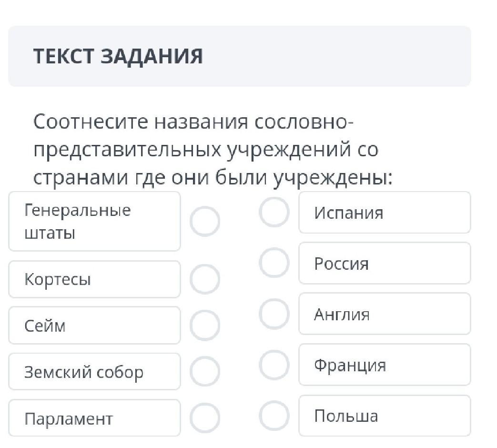Screen dimensions: 497x448
Task: Select the circle next to Земский собор
Action: (205, 372)
